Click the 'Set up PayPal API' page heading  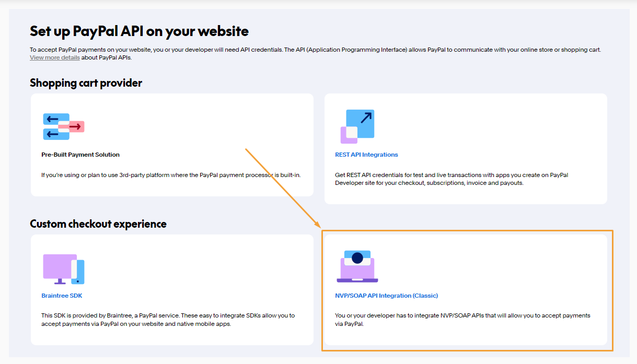[139, 31]
